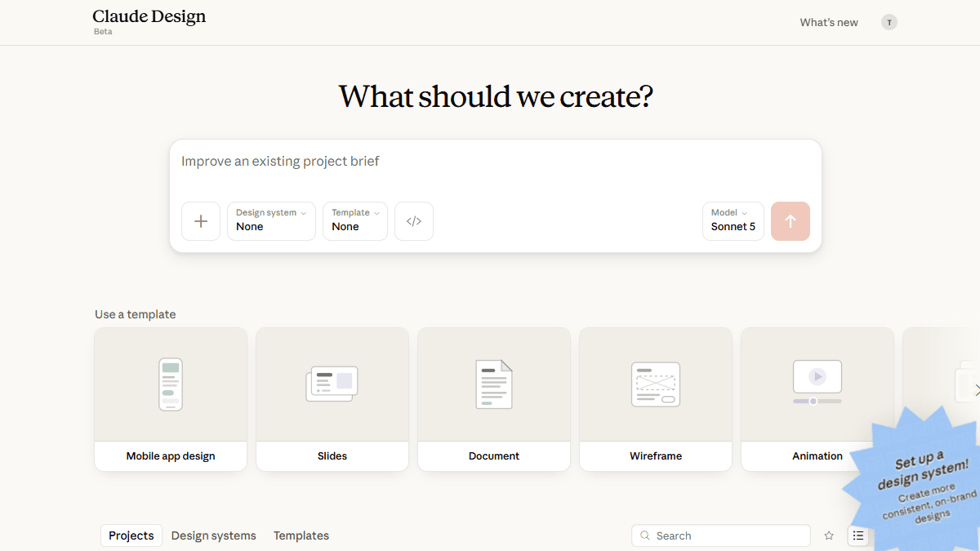
Task: Choose the Wireframe template label
Action: pos(656,456)
